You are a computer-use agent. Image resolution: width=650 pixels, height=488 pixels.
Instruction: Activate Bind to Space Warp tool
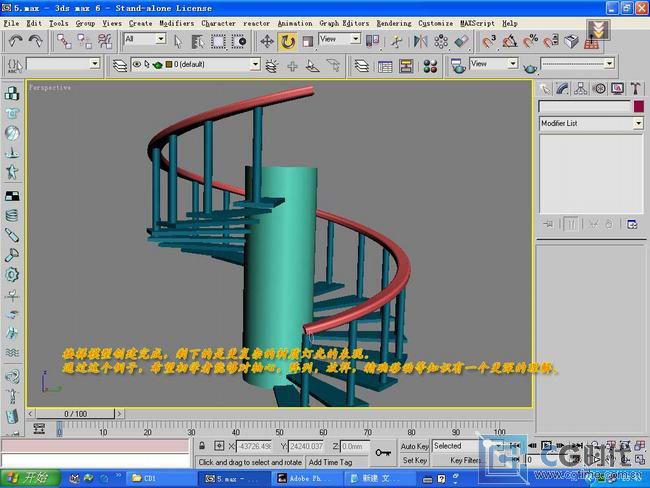tap(105, 41)
